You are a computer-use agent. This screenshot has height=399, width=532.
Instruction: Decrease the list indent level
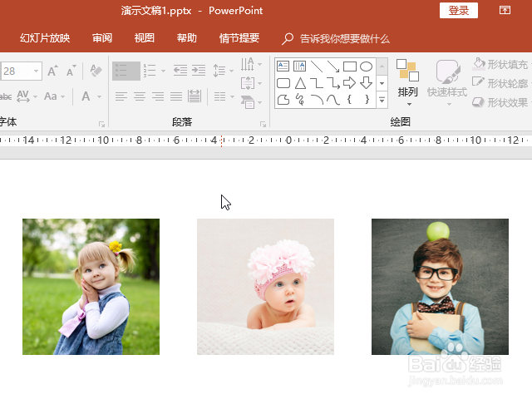point(180,71)
